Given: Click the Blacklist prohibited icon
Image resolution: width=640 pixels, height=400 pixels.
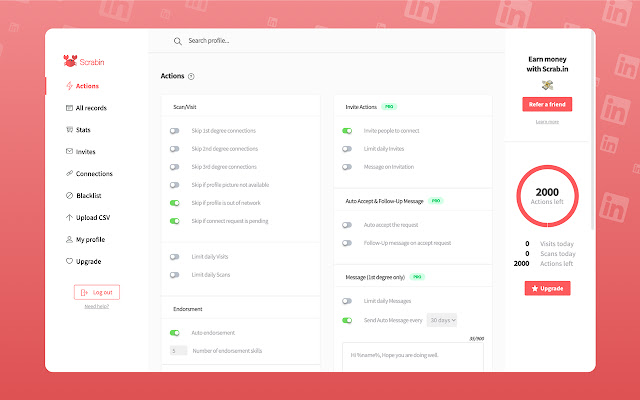Looking at the screenshot, I should [69, 196].
